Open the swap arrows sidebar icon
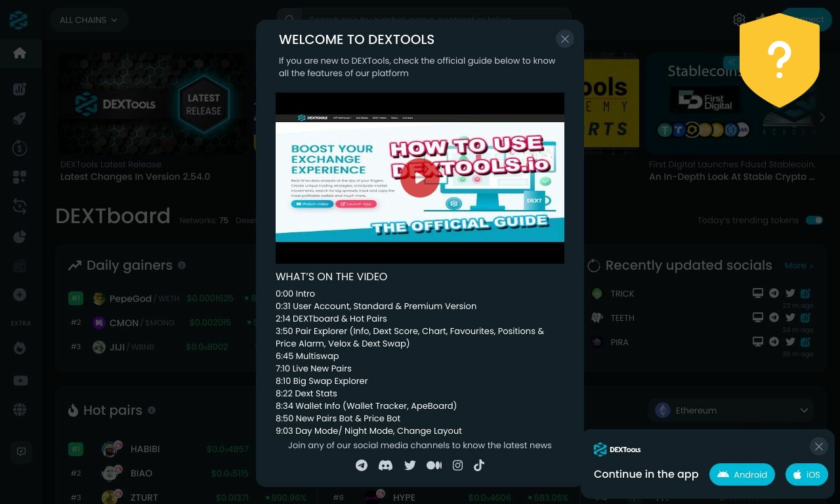 (x=20, y=206)
